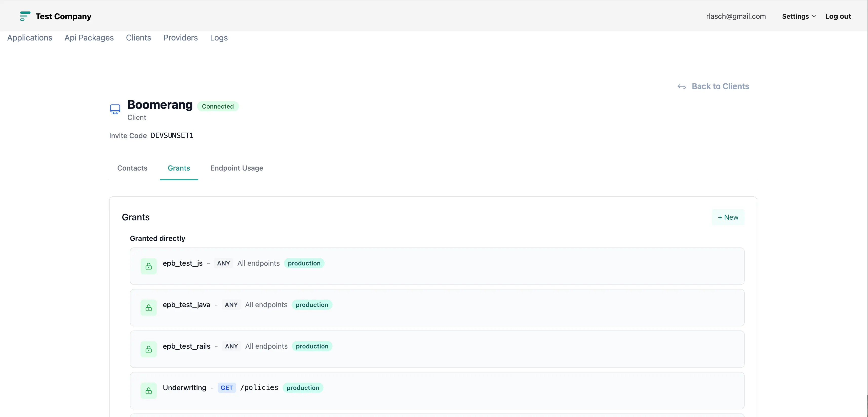
Task: Open the Providers nav item
Action: pyautogui.click(x=181, y=38)
